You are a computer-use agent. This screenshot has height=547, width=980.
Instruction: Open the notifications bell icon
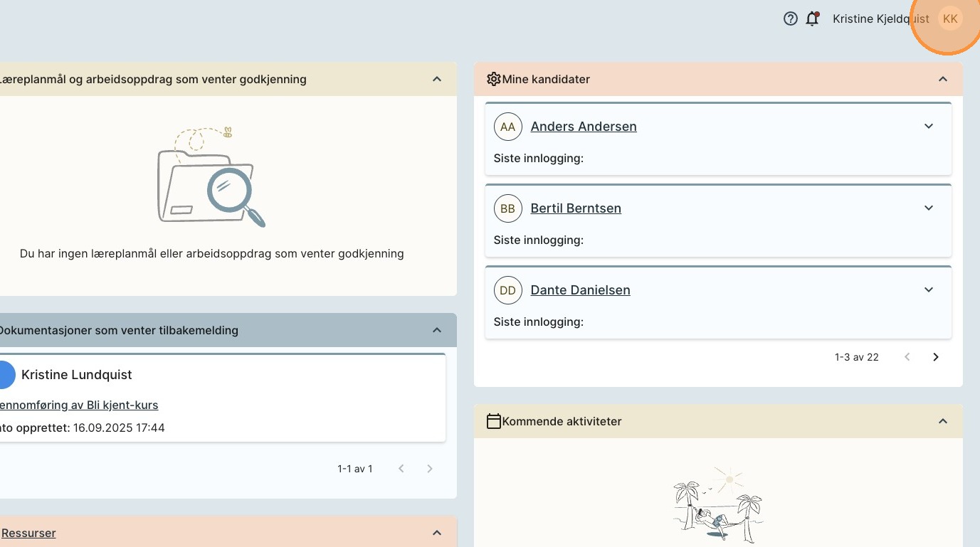(x=812, y=19)
